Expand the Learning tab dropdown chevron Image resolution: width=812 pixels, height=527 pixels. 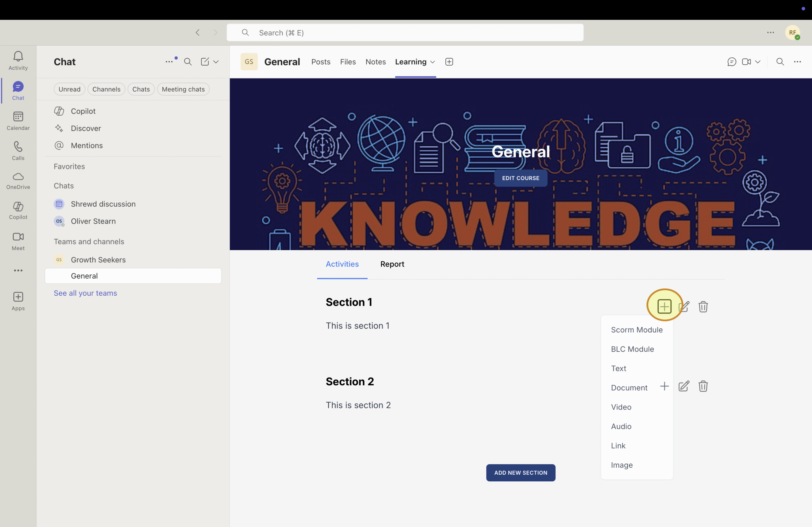tap(432, 62)
